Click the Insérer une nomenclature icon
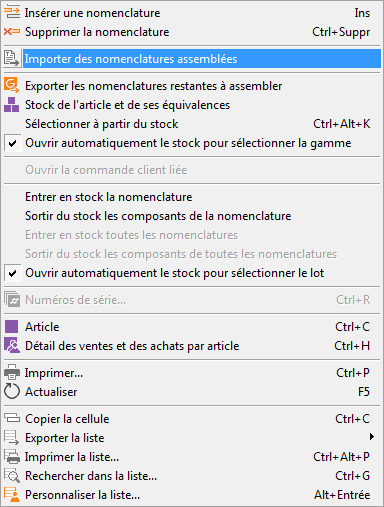The width and height of the screenshot is (384, 507). (12, 13)
